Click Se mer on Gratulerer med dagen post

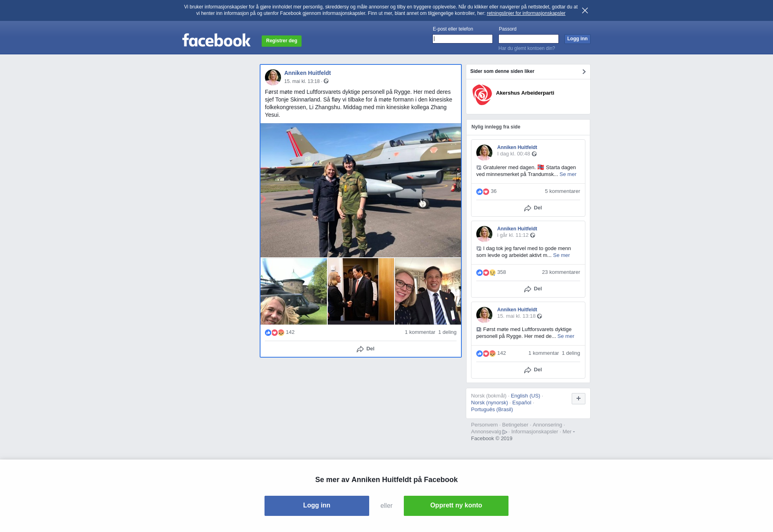568,174
